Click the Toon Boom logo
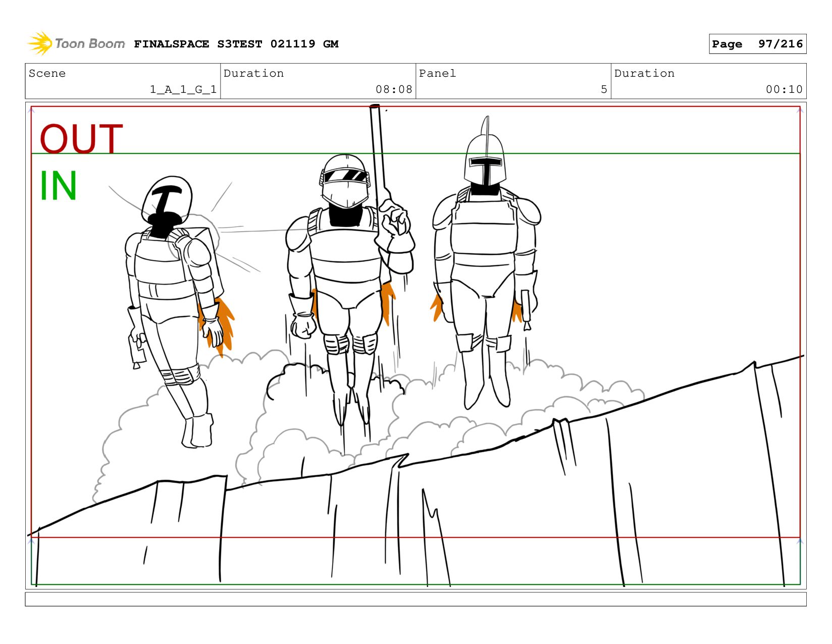 click(x=76, y=43)
